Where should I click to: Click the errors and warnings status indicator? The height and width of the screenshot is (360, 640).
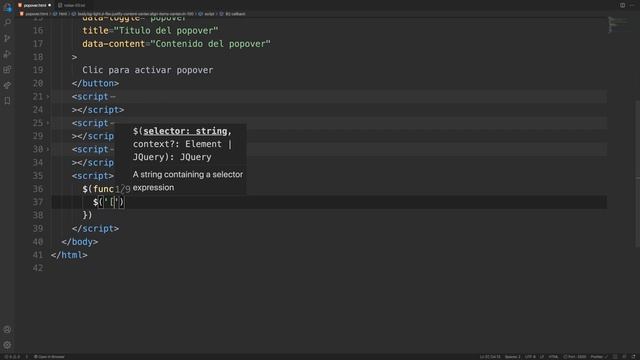click(x=12, y=357)
